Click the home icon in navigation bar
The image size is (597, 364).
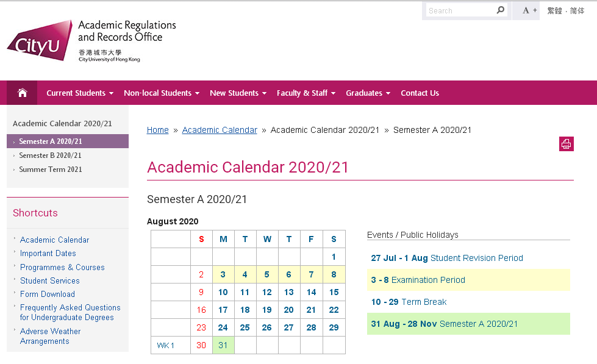click(23, 93)
